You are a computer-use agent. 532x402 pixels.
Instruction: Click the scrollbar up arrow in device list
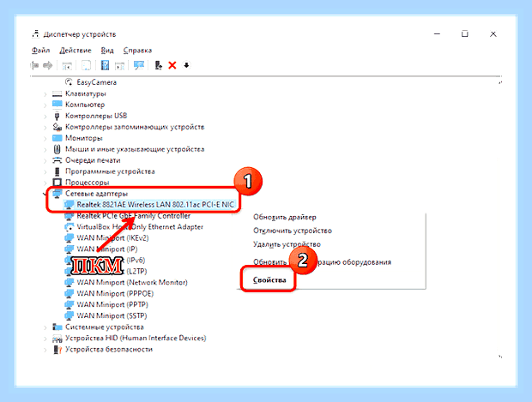500,82
